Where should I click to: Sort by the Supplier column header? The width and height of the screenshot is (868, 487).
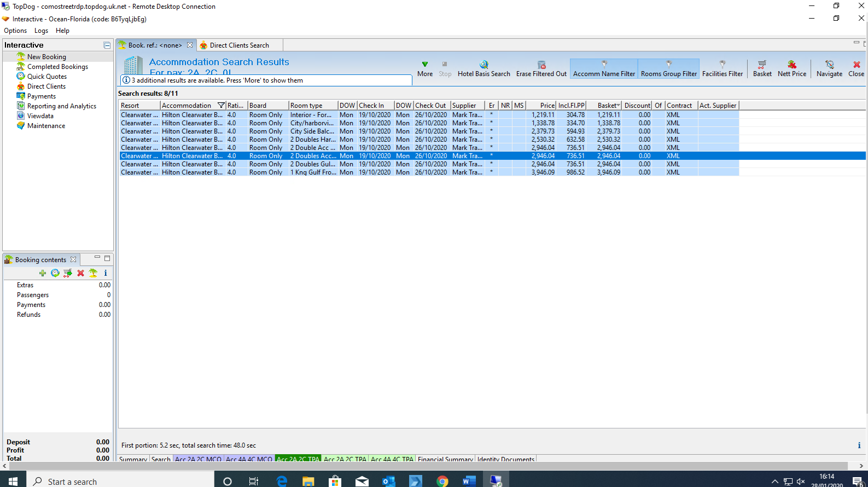468,106
